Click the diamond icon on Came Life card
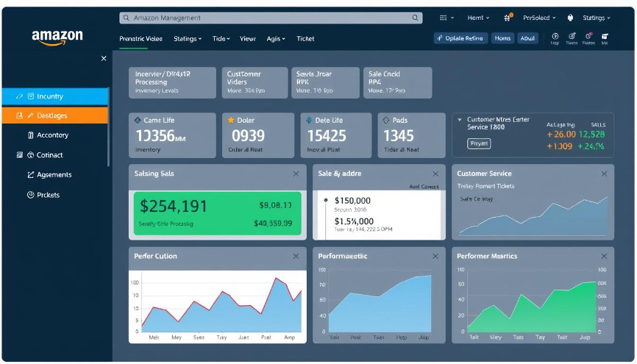Screen dimensions: 637x364 pyautogui.click(x=136, y=120)
